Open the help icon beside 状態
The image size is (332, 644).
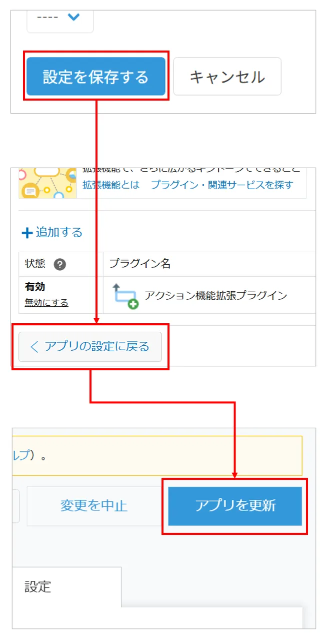[x=59, y=264]
